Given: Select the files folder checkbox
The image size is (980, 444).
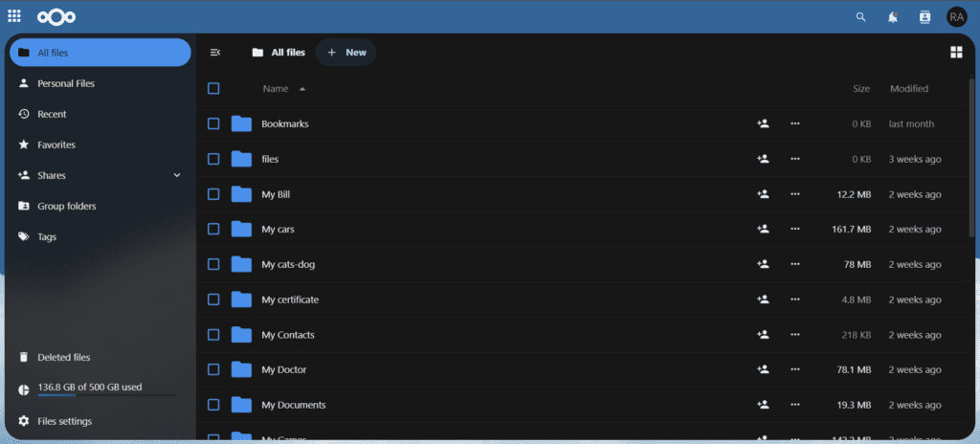Looking at the screenshot, I should pos(213,159).
